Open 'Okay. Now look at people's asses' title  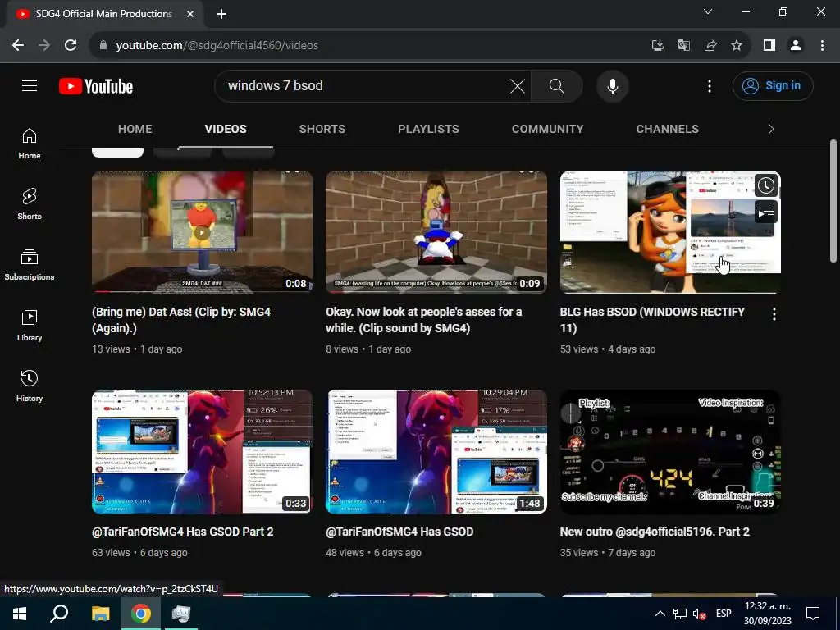click(x=424, y=320)
